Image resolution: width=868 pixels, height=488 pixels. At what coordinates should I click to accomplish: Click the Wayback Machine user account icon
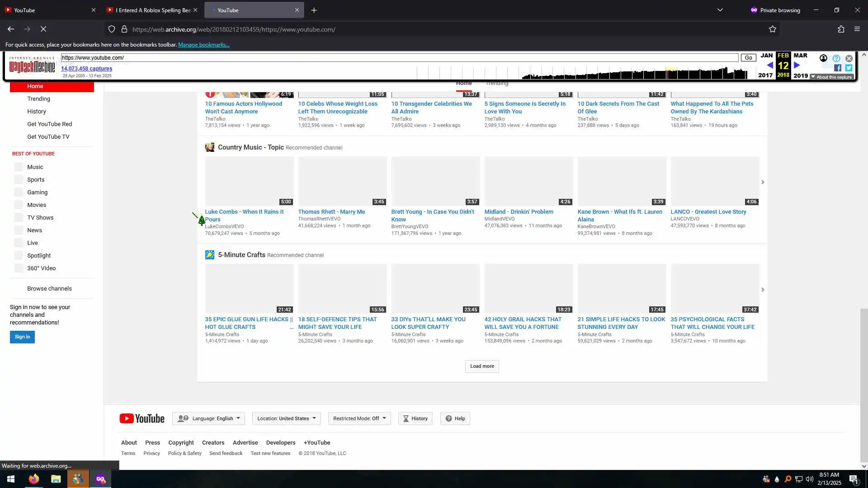pos(823,58)
